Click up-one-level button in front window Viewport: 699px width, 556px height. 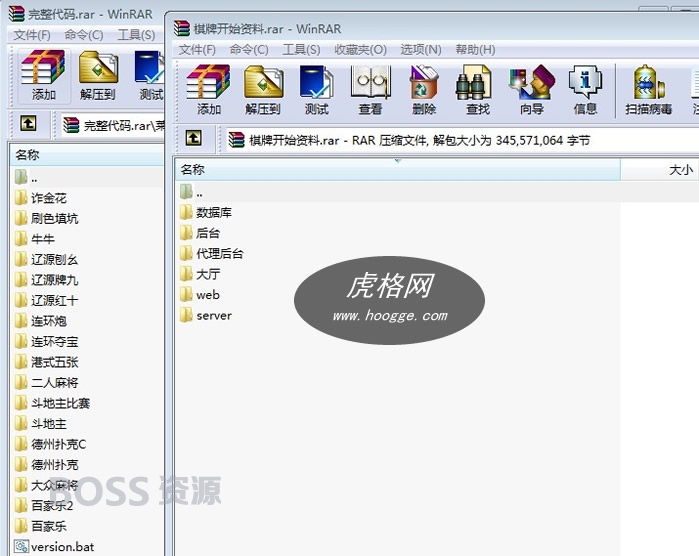click(193, 139)
